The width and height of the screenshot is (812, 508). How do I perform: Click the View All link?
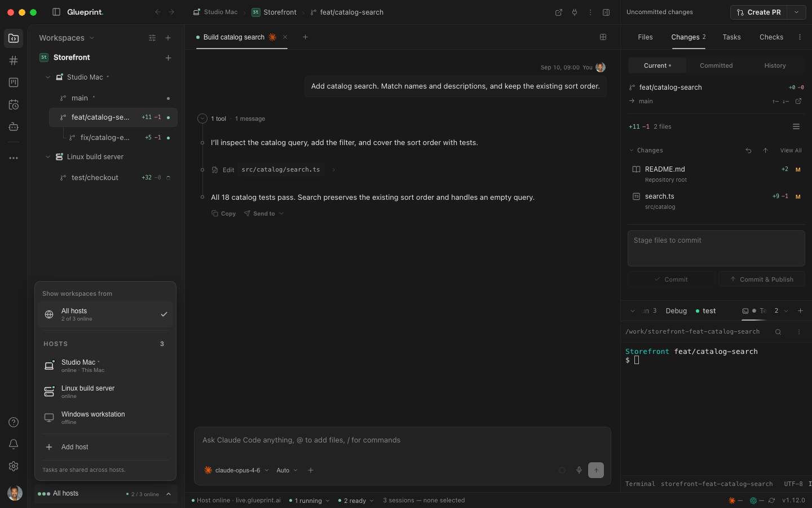tap(791, 151)
